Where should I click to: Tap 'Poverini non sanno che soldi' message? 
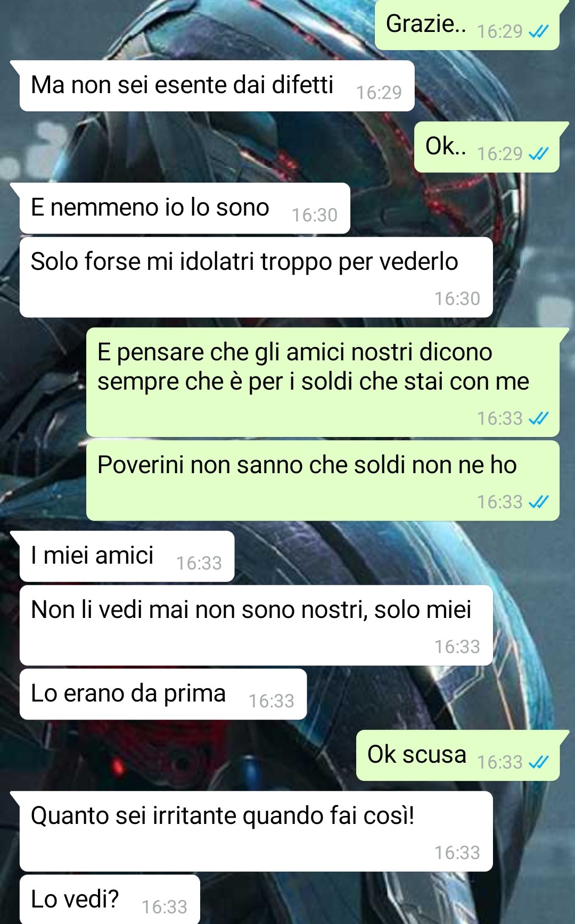click(323, 481)
